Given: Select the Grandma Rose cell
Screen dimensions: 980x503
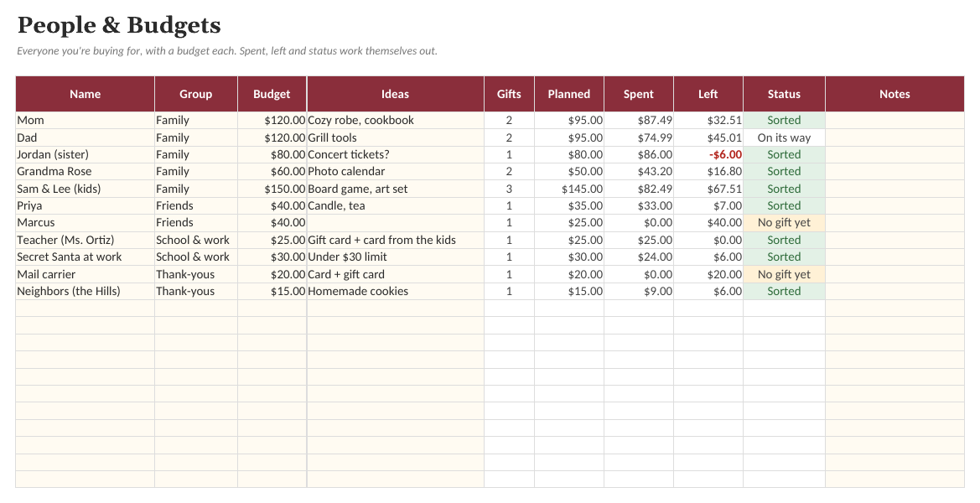Looking at the screenshot, I should click(x=85, y=171).
